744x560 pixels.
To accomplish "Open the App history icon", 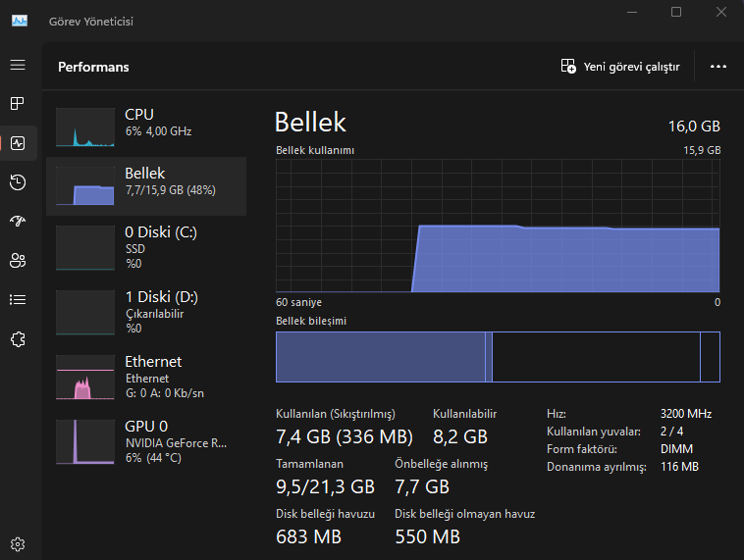I will click(x=18, y=182).
